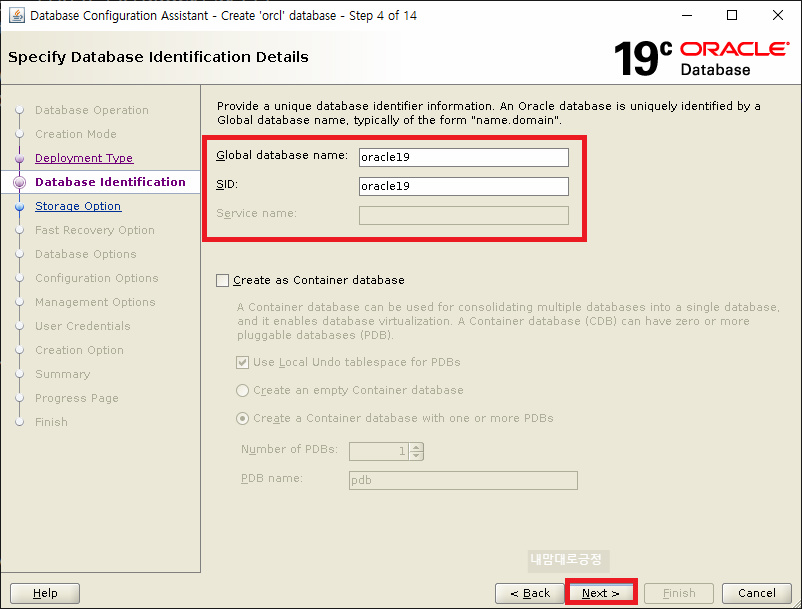
Task: Click the Creation Option step
Action: tap(79, 350)
